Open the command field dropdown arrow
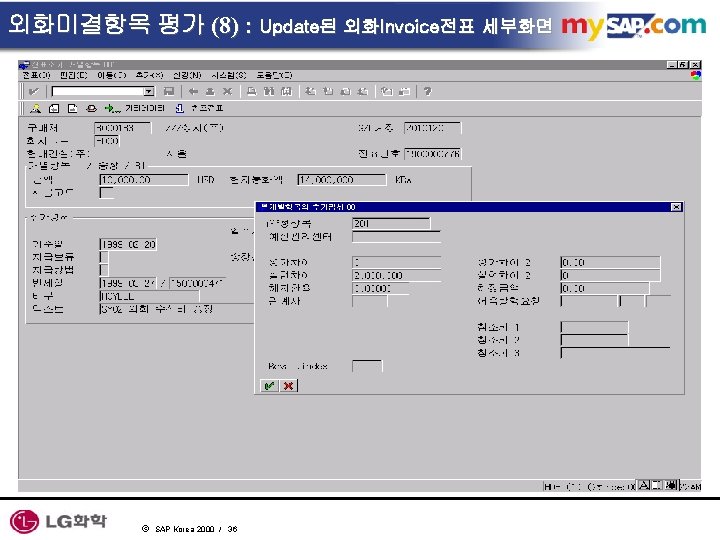720x540 pixels. 149,91
